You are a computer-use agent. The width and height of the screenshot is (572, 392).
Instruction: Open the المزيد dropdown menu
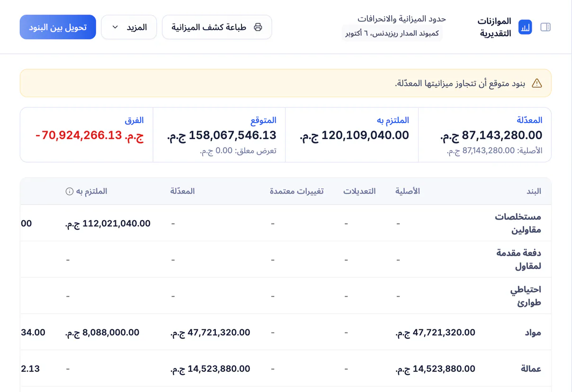[129, 27]
